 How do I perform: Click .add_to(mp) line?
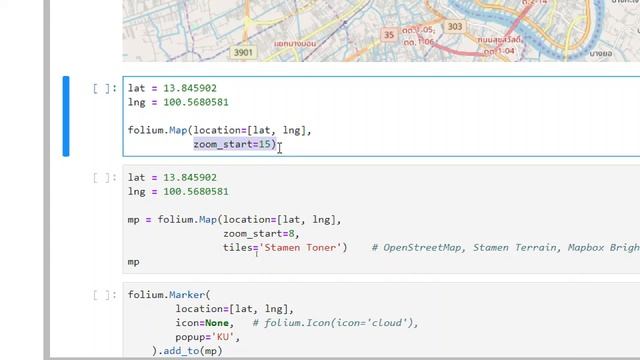click(x=187, y=351)
